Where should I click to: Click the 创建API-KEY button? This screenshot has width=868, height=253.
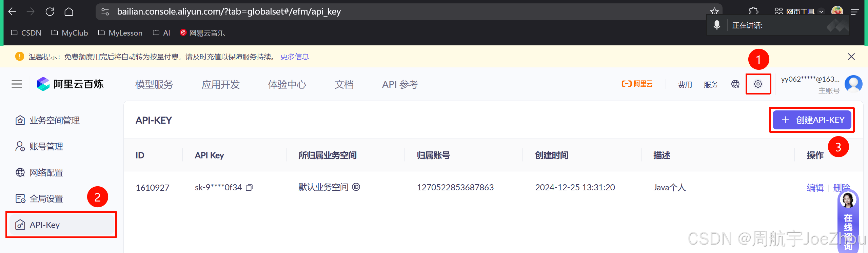tap(812, 120)
